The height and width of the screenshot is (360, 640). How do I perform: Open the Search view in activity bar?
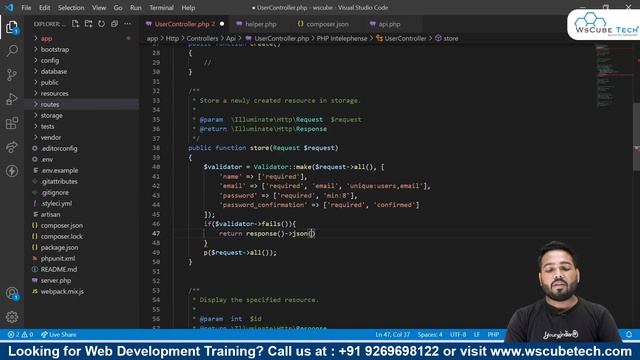[12, 51]
